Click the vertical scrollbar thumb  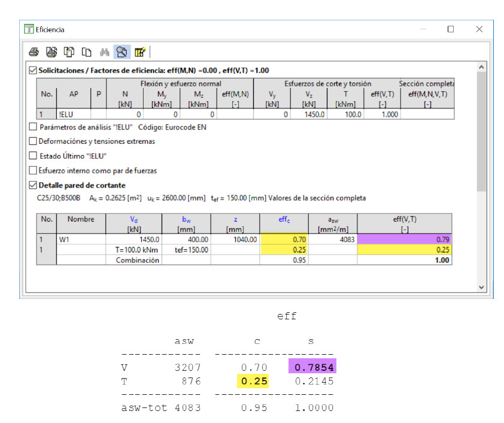(x=482, y=132)
